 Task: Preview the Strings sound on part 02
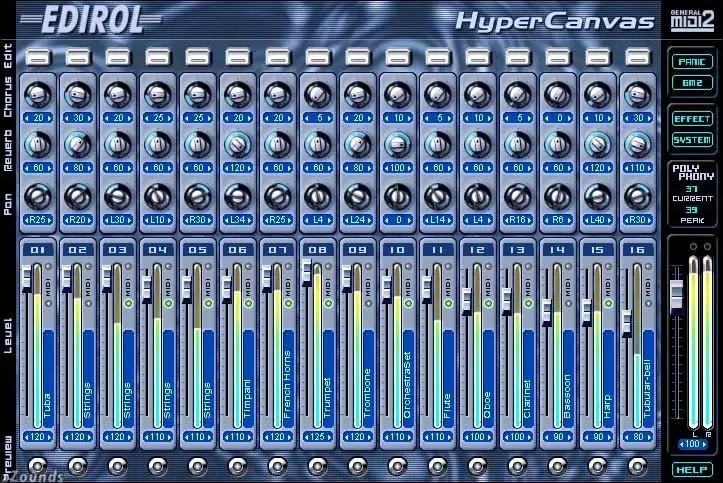click(77, 466)
